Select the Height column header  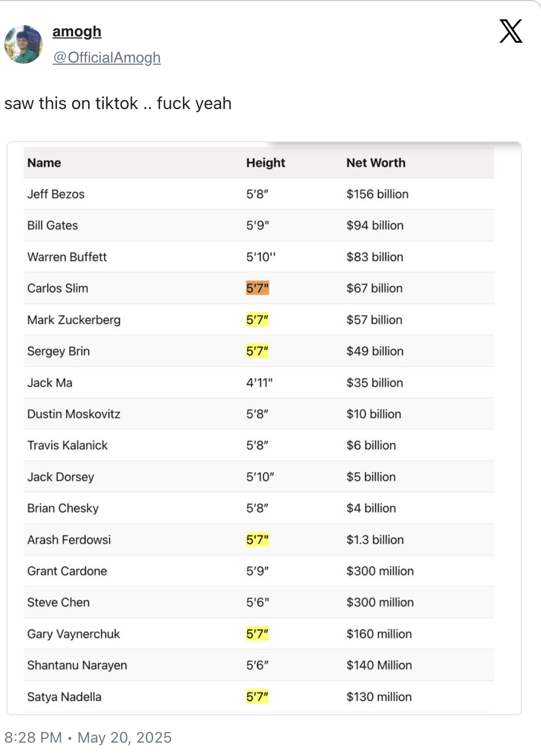[266, 163]
